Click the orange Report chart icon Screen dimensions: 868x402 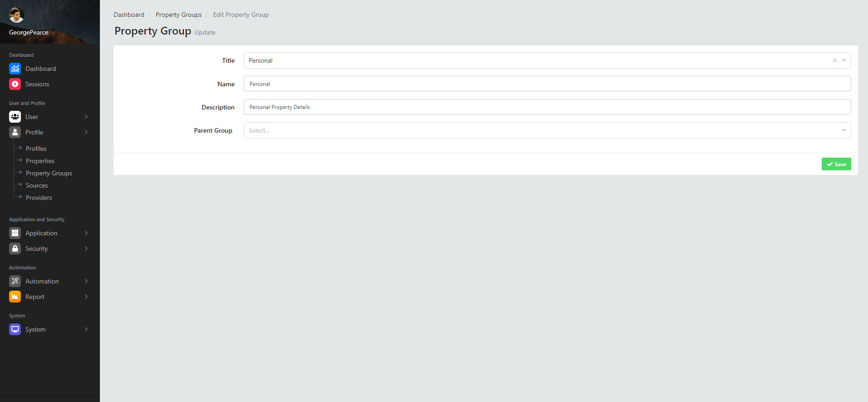(x=15, y=297)
